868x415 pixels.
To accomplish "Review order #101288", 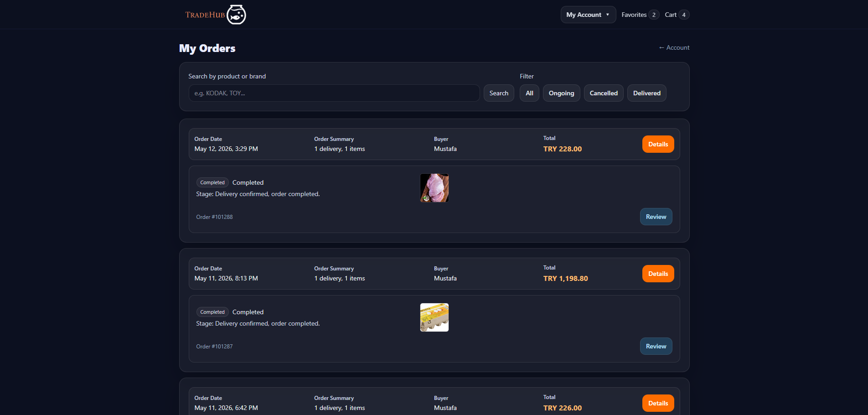I will (656, 217).
